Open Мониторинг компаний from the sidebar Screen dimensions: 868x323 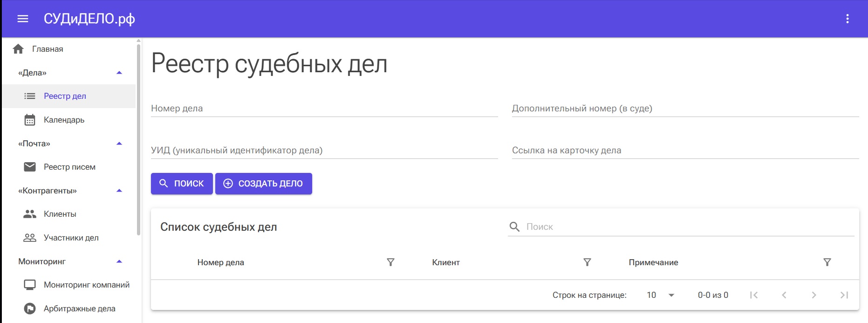(x=86, y=285)
